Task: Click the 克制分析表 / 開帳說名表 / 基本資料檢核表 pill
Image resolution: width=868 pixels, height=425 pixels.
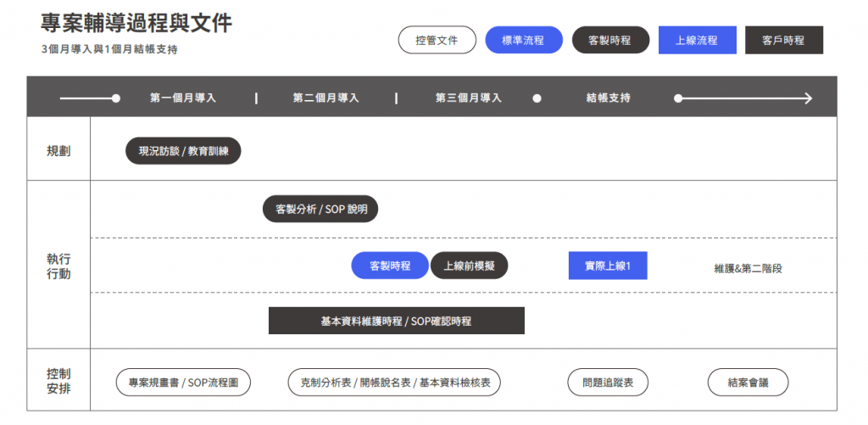Action: [x=394, y=383]
